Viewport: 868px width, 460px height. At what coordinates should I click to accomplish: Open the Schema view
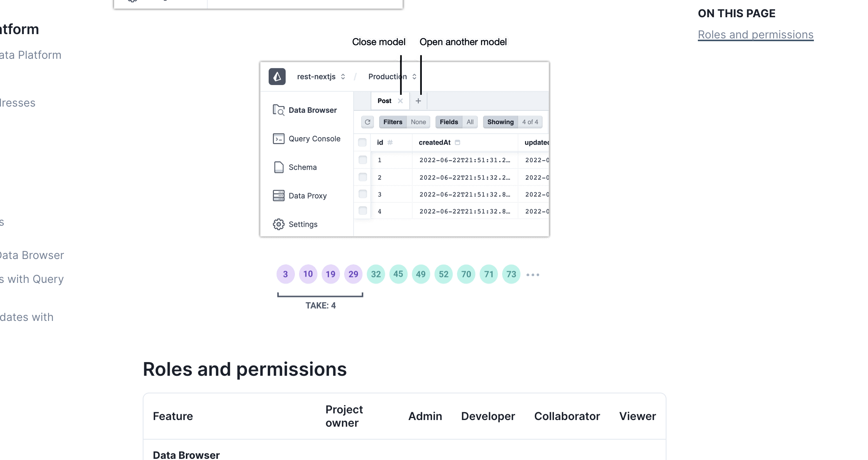click(303, 167)
